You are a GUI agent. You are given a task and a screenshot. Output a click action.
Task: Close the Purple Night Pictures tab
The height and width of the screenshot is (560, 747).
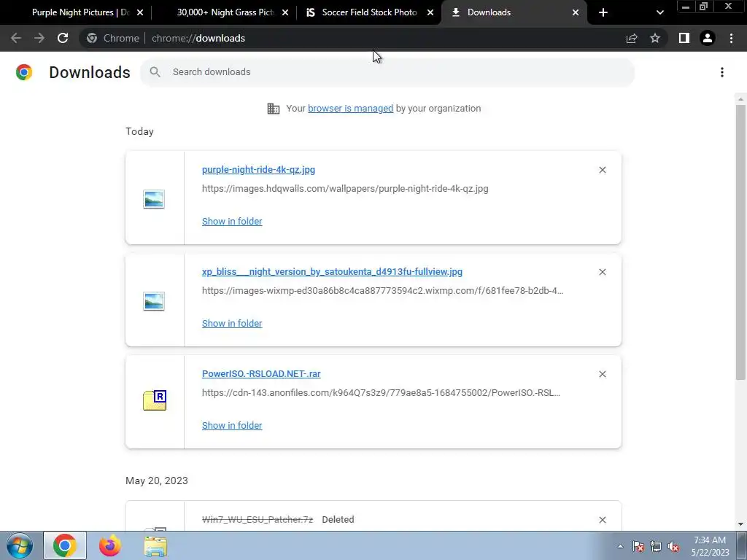[x=140, y=12]
